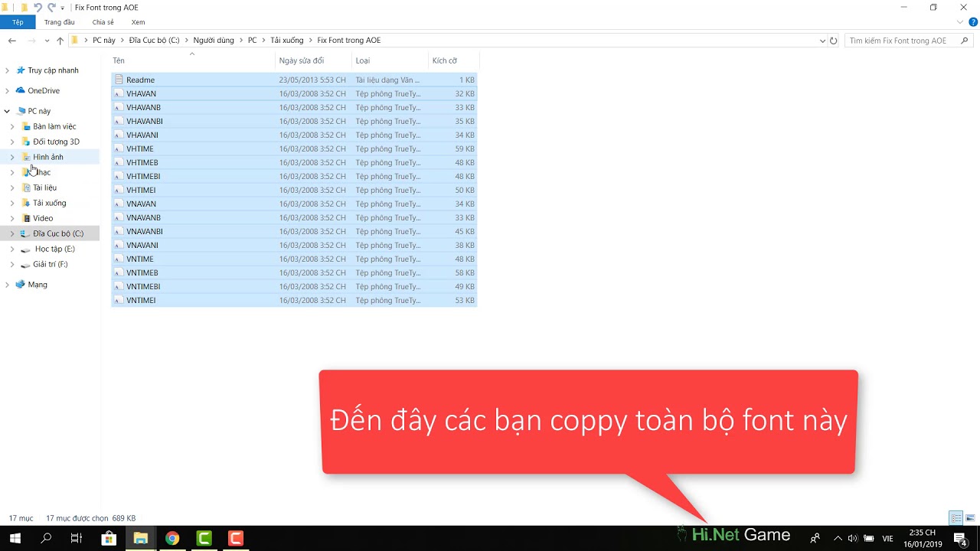Sort by the Tên column header
The image size is (980, 551).
tap(192, 60)
